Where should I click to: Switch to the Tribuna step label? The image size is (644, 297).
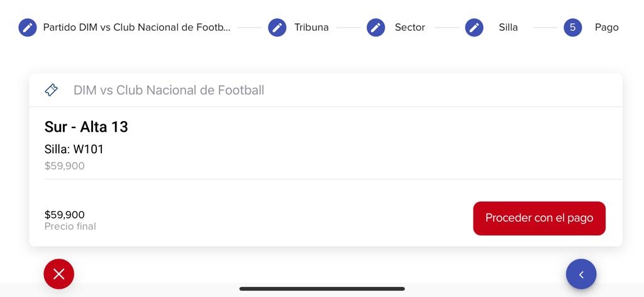click(311, 28)
